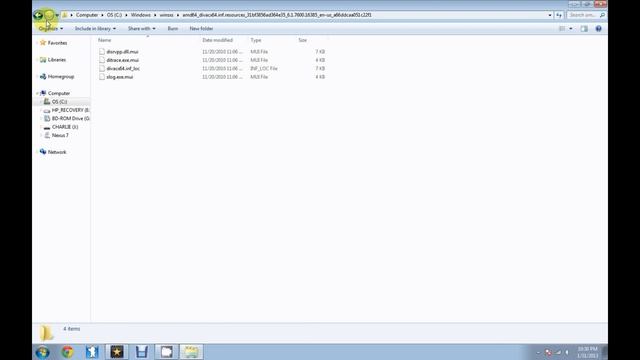Select winsxs in the address breadcrumb
The image size is (640, 360).
pos(167,15)
